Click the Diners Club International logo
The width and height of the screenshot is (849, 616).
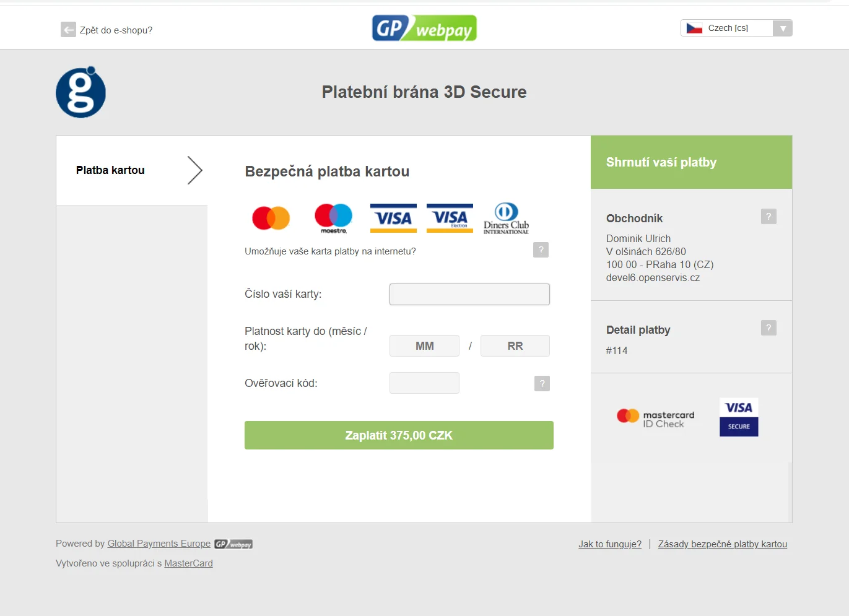[506, 219]
